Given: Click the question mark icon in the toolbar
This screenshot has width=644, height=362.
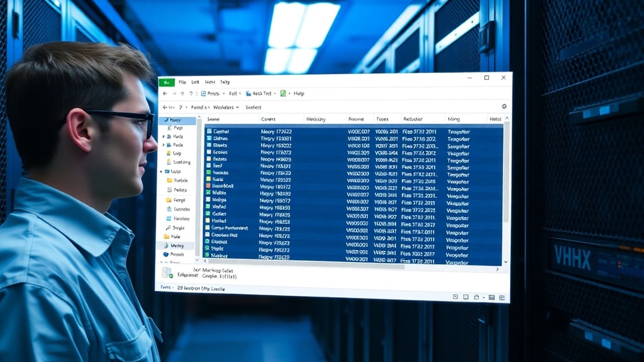Looking at the screenshot, I should tap(191, 94).
